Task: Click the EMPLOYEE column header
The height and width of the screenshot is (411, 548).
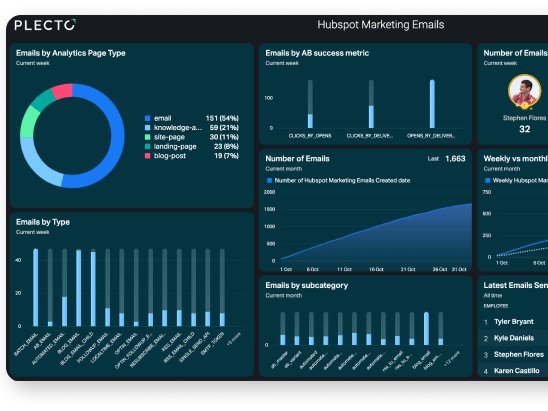Action: (x=496, y=306)
